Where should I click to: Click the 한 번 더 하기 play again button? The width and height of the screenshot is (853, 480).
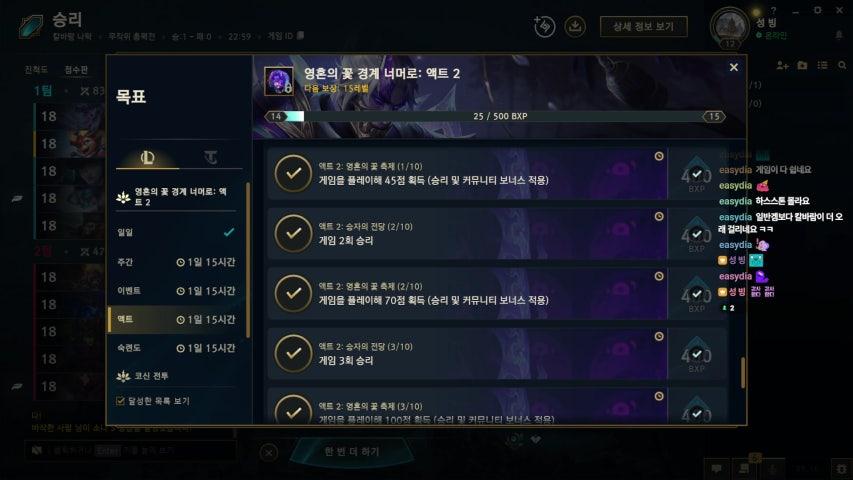[x=351, y=451]
